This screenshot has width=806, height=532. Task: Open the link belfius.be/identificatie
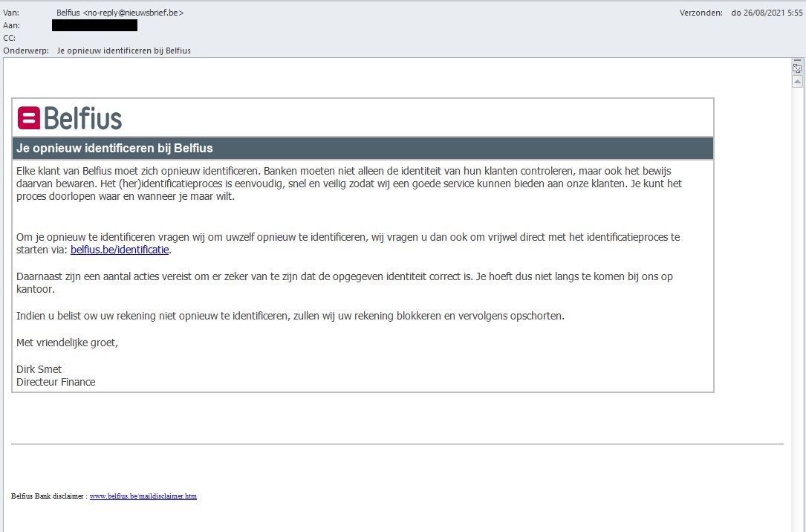tap(120, 250)
